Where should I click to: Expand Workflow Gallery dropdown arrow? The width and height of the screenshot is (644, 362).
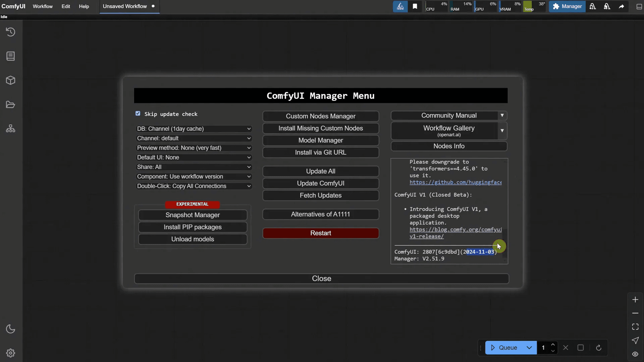tap(502, 131)
